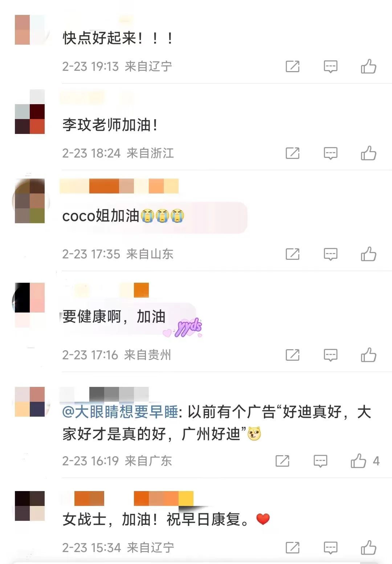Screen dimensions: 392x564
Task: Open avatar of the 李玟老师加油 commenter
Action: [30, 112]
